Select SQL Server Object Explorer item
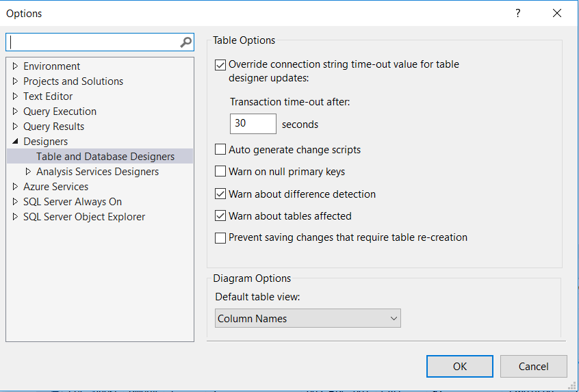The height and width of the screenshot is (392, 579). (84, 217)
